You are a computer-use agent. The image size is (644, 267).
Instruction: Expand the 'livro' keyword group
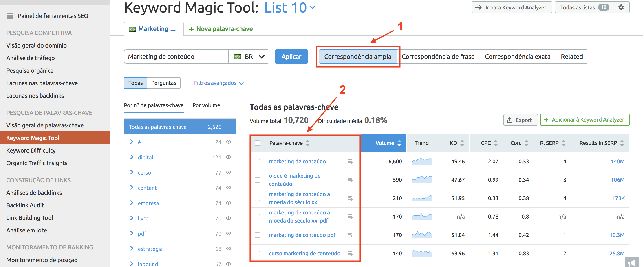(x=132, y=218)
